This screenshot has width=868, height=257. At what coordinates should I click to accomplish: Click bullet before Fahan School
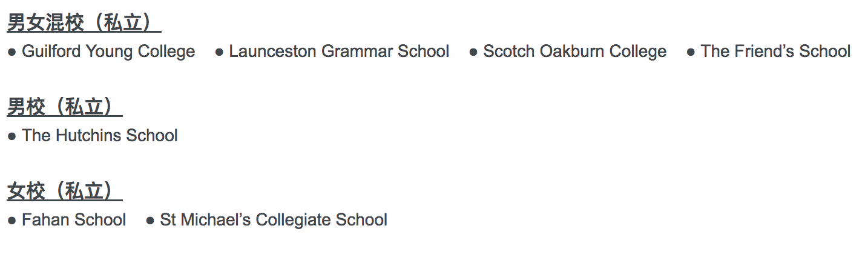pyautogui.click(x=12, y=220)
